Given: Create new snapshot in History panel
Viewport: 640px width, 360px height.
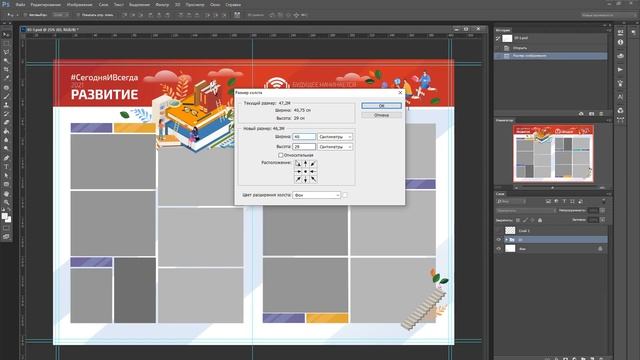Looking at the screenshot, I should point(591,113).
